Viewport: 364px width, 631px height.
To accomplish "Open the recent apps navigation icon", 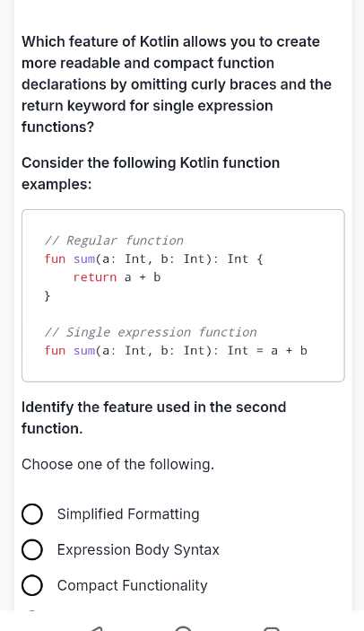I will [x=272, y=628].
